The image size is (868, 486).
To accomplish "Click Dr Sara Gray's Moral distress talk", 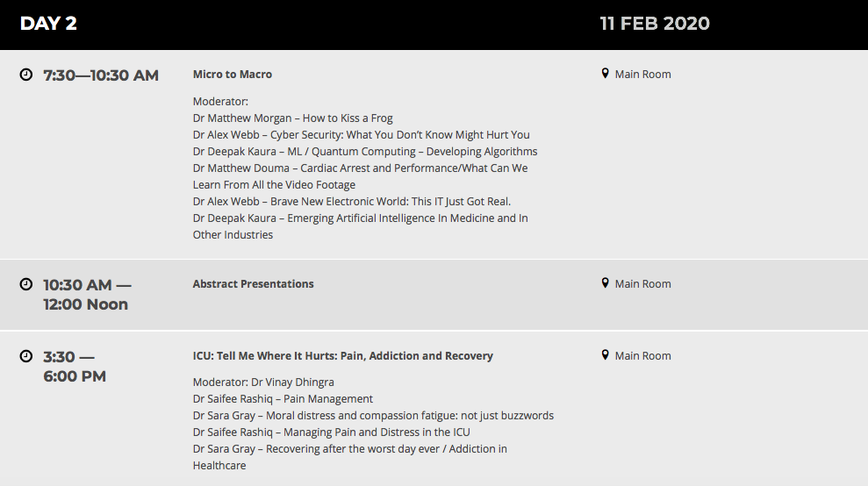I will click(x=373, y=416).
